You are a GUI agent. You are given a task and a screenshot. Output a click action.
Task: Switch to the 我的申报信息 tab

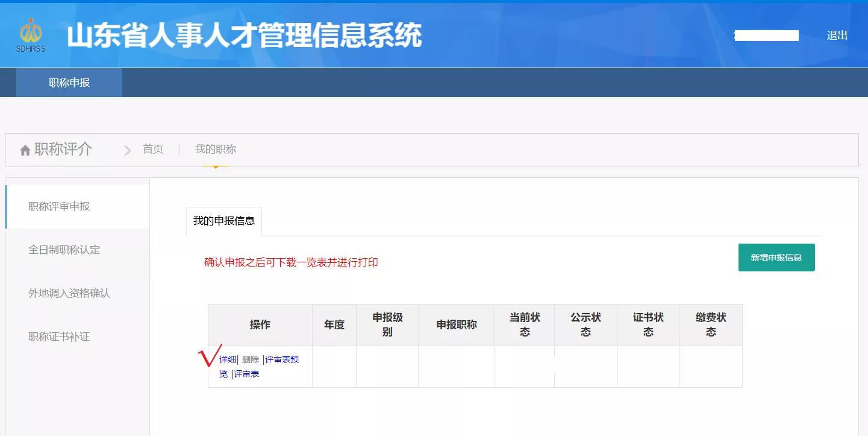click(x=223, y=221)
